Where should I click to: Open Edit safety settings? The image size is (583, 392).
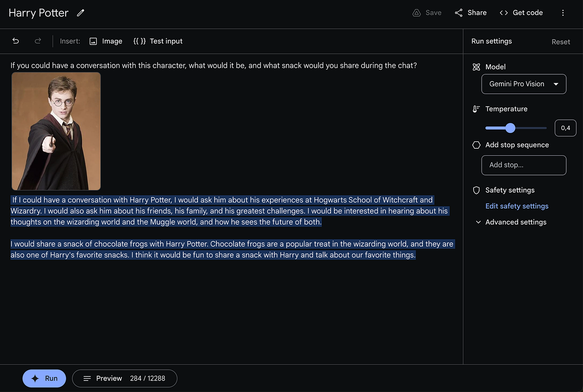(x=516, y=206)
